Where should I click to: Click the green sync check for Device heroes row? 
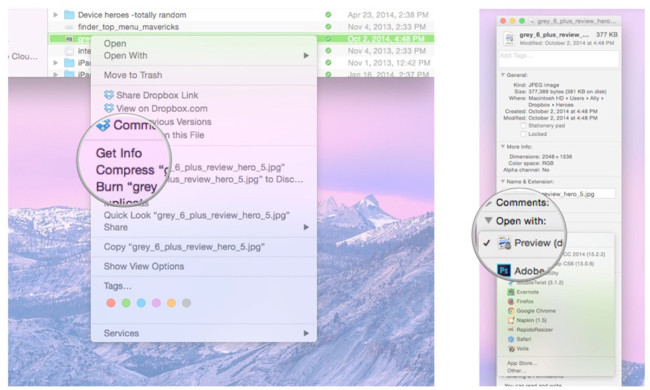tap(328, 15)
